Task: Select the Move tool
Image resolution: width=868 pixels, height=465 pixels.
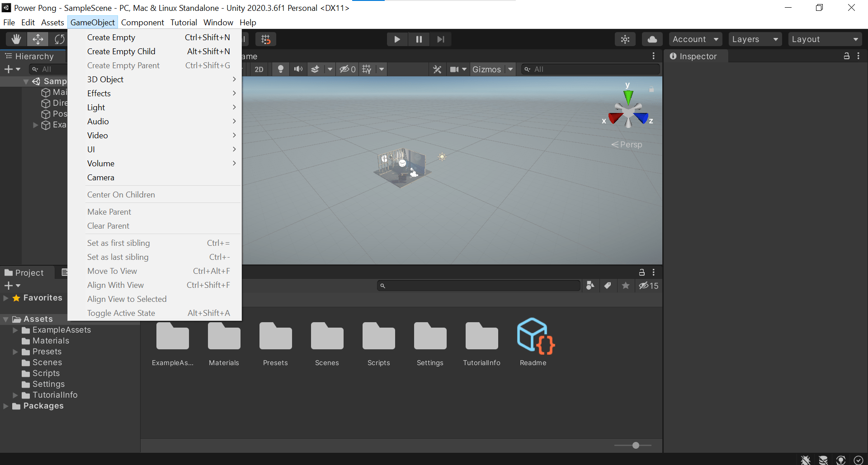Action: pos(38,39)
